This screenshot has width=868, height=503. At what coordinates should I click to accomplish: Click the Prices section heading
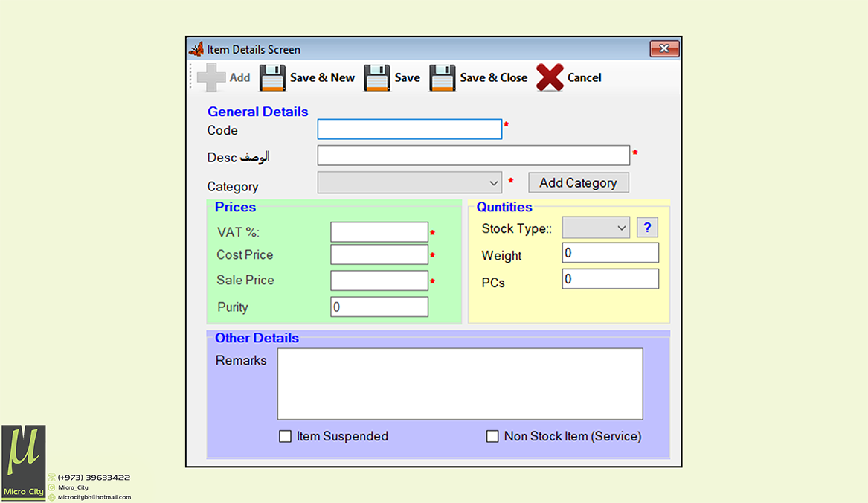[x=235, y=207]
